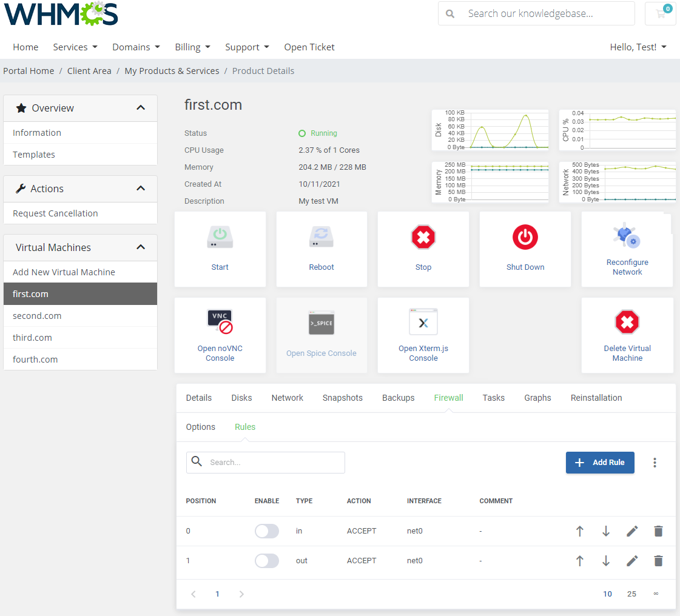The image size is (680, 616).
Task: Open the three-dot more options menu
Action: click(x=655, y=463)
